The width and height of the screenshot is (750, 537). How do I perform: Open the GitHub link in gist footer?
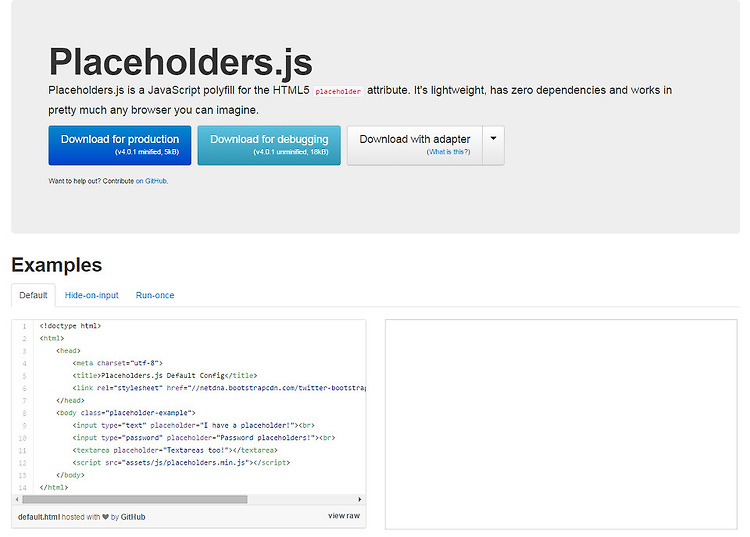(x=133, y=517)
